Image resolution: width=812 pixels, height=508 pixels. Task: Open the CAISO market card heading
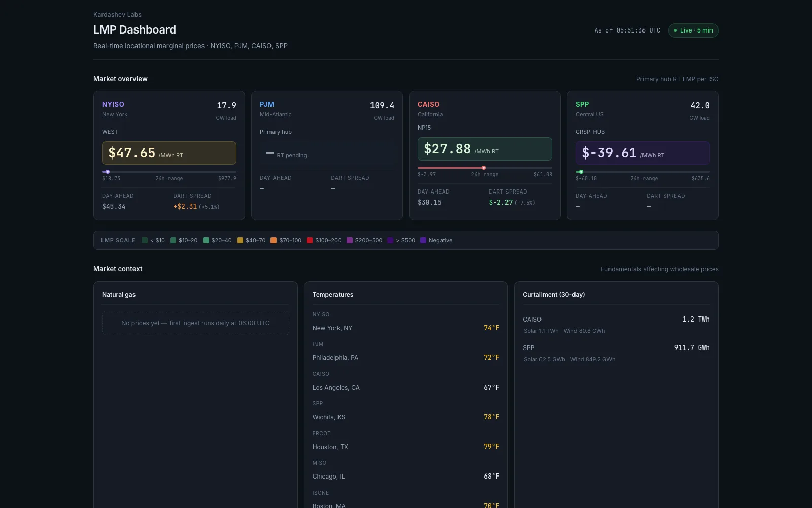[429, 104]
